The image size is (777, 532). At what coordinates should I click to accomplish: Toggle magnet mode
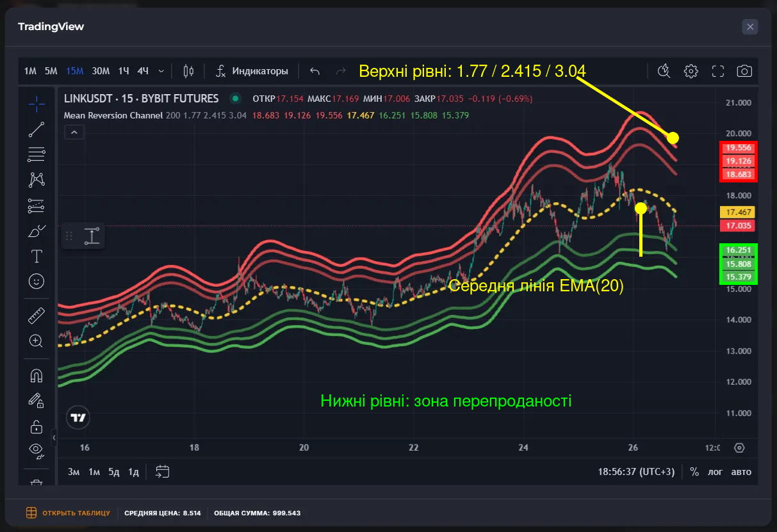click(x=37, y=375)
